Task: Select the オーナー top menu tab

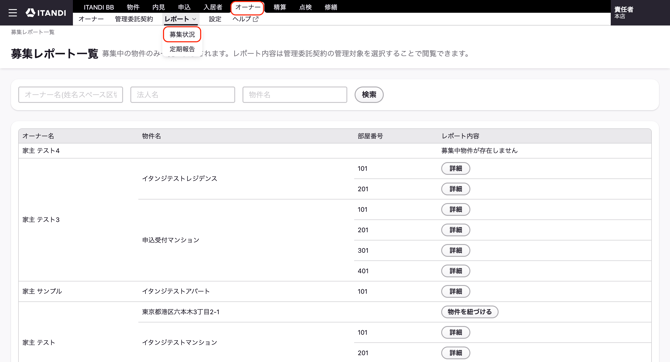Action: pos(247,7)
